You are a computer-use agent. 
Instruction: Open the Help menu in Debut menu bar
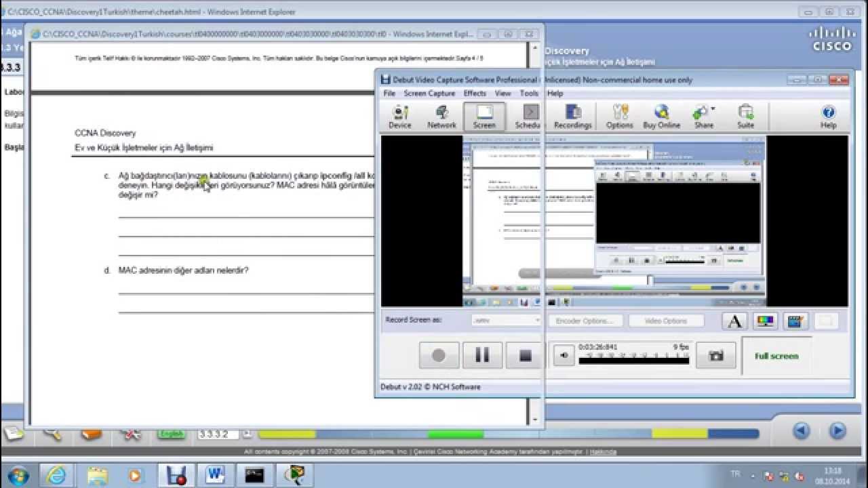tap(555, 94)
